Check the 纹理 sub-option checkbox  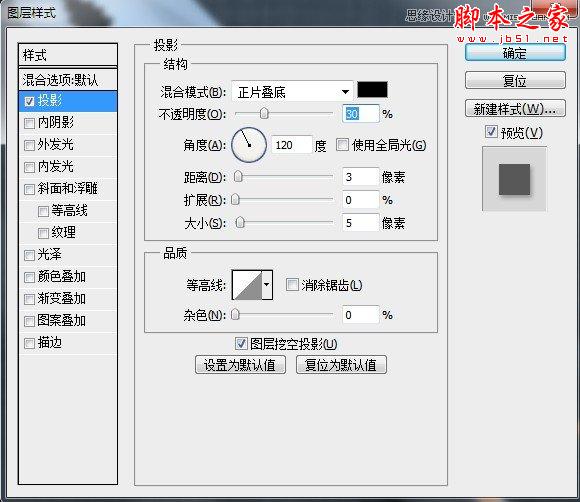[x=43, y=233]
